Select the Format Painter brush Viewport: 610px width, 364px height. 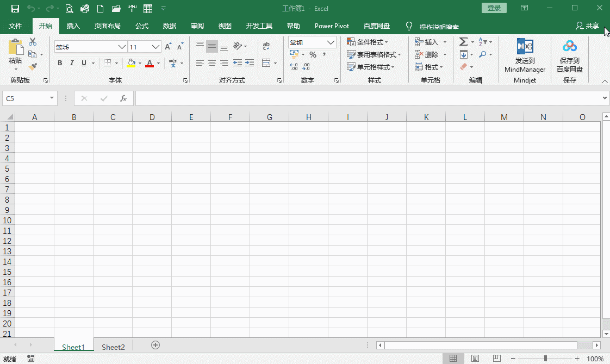point(33,67)
